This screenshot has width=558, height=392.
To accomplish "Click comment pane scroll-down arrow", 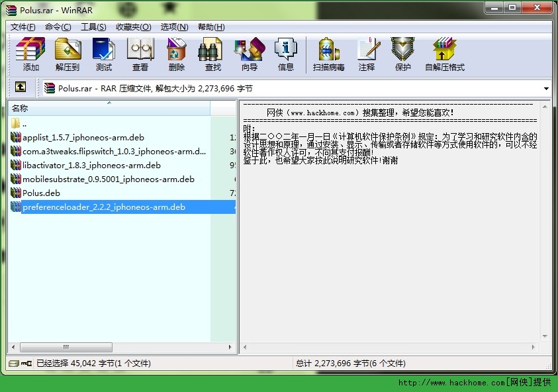I will click(545, 336).
